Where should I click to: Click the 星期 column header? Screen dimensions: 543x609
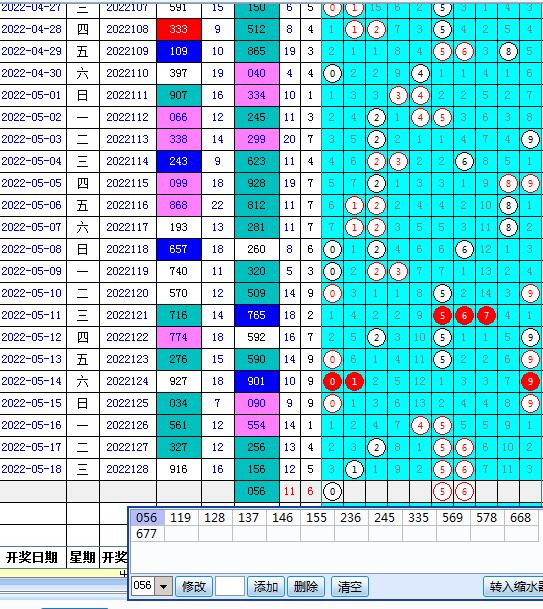coord(82,557)
